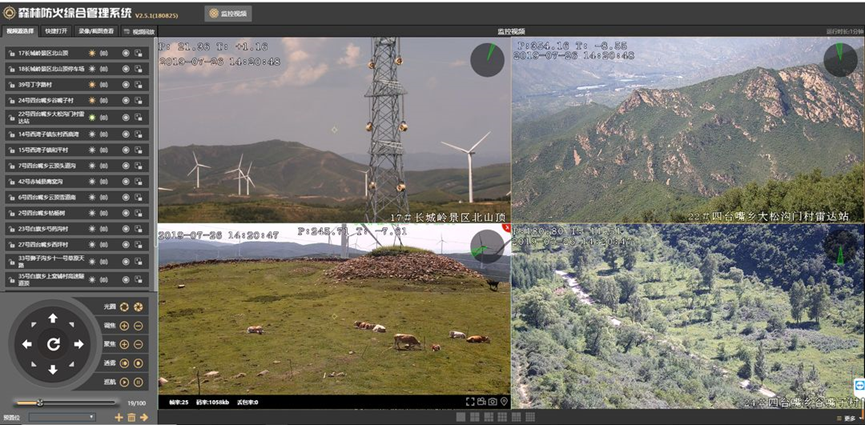
Task: Open the 监控视频 tab in the top bar
Action: click(229, 14)
